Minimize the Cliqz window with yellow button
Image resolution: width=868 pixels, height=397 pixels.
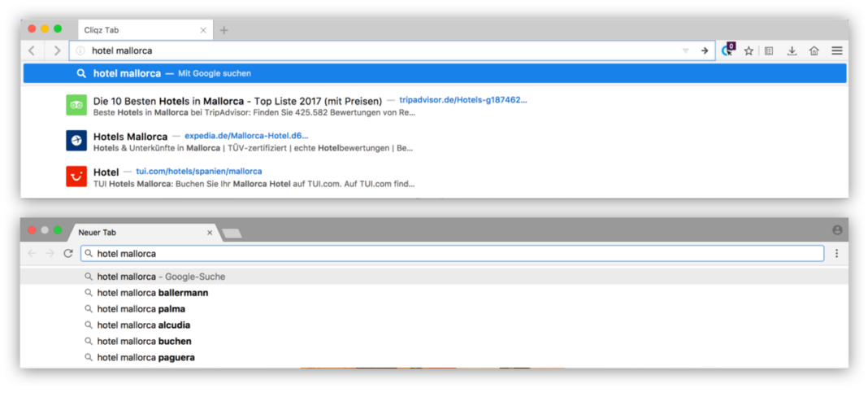44,28
